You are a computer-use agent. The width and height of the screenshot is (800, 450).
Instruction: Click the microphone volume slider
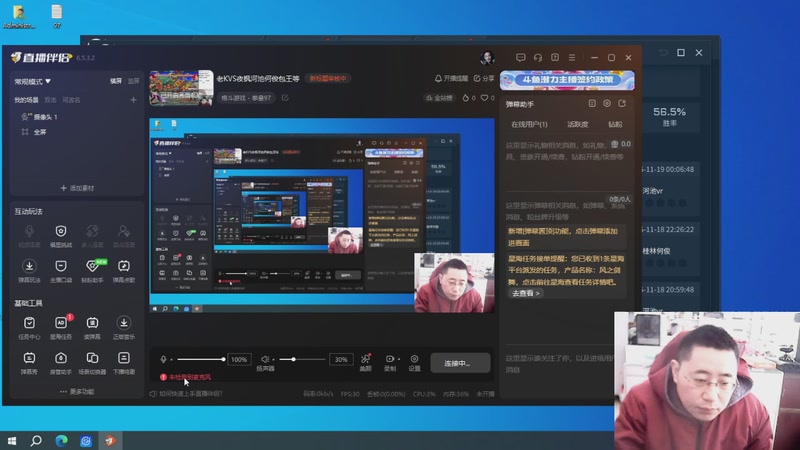click(201, 359)
